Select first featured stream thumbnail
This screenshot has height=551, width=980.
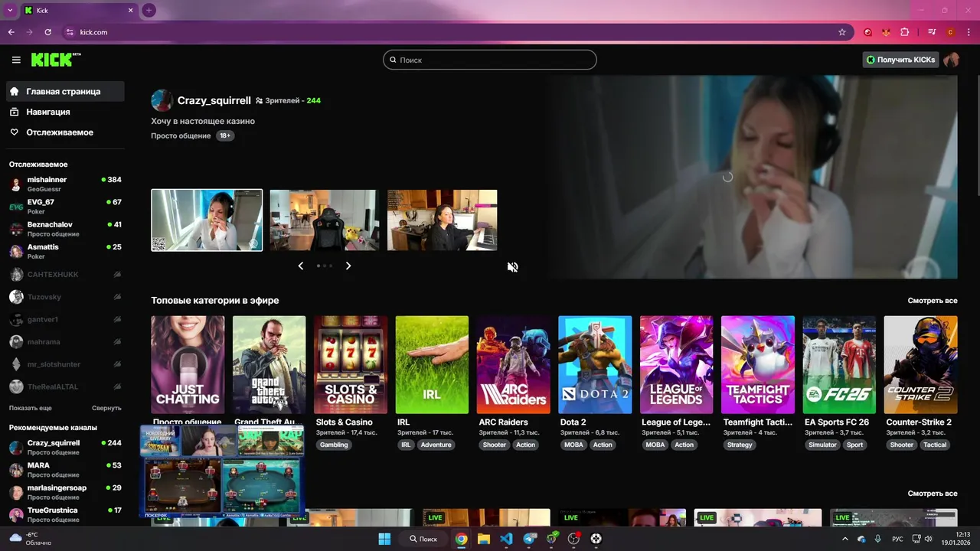point(207,220)
